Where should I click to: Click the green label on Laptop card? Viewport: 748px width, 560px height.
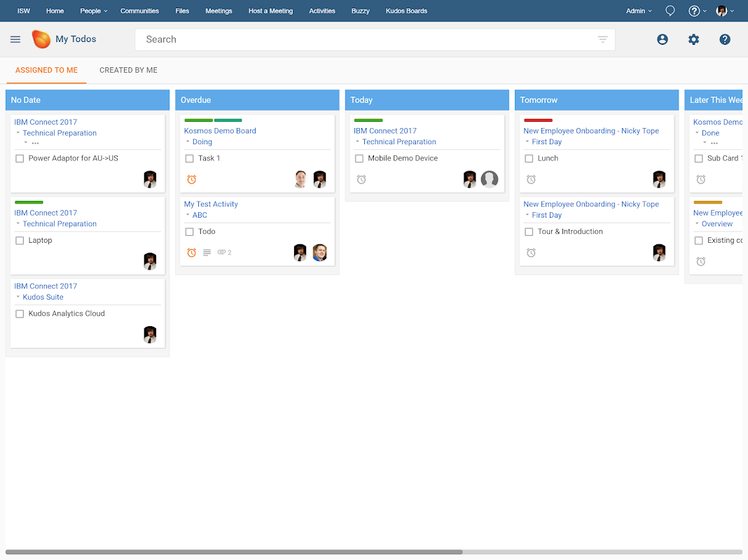pos(29,202)
